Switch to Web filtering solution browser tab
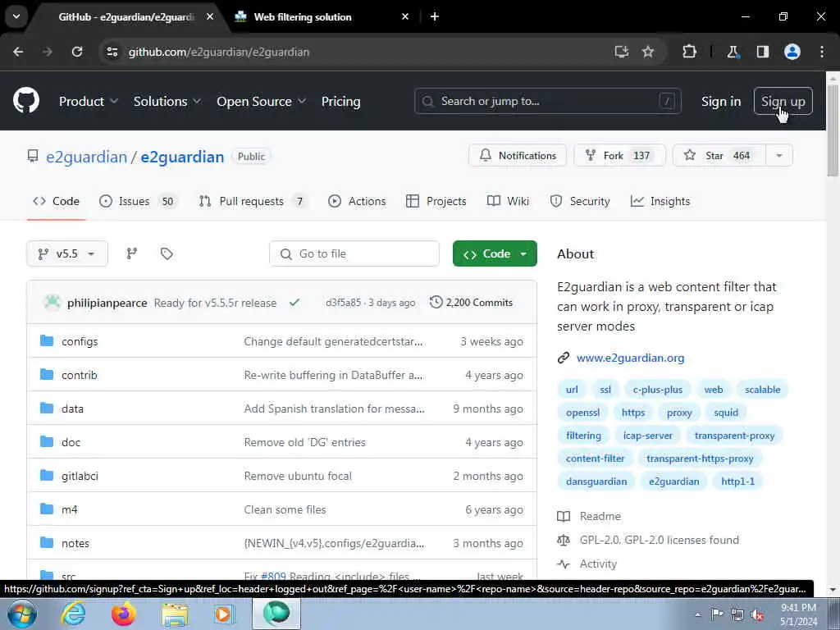 322,16
